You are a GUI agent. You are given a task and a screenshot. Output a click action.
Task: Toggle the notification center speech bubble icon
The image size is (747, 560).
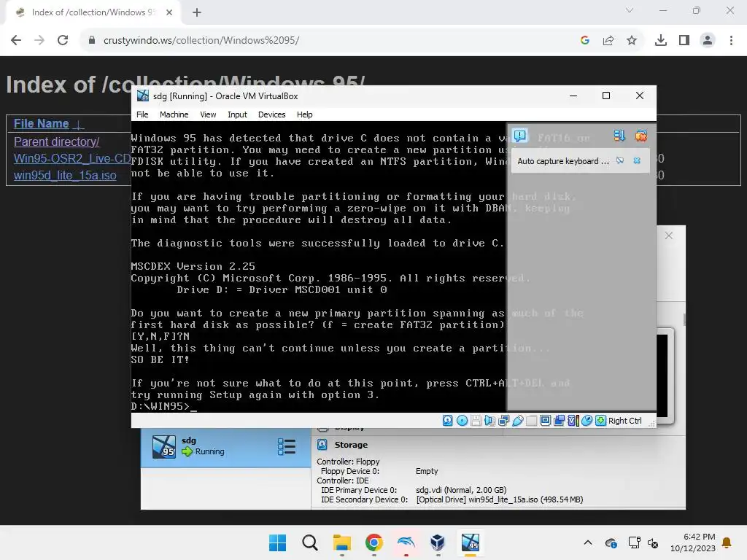(x=519, y=136)
